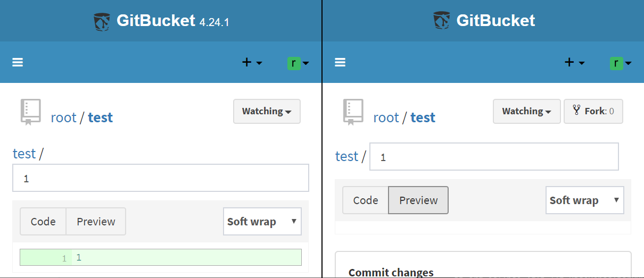Click 'Commit changes' heading in right window
The image size is (644, 278).
pos(391,272)
